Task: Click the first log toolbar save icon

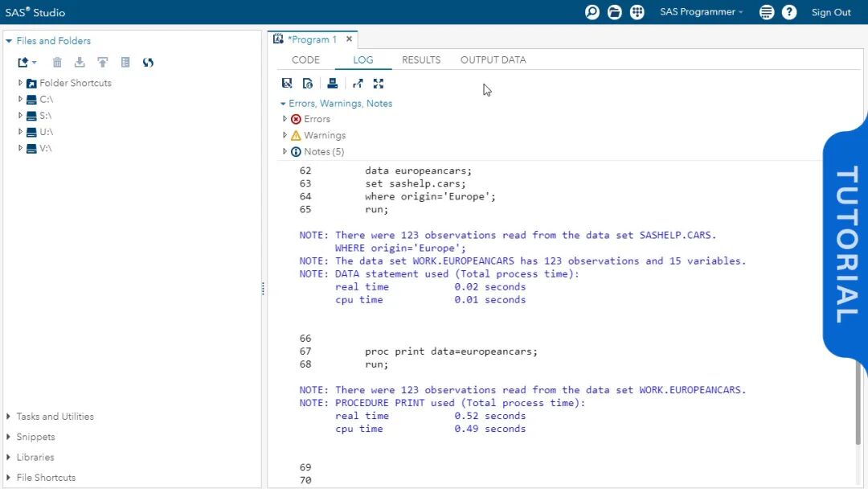Action: (x=287, y=84)
